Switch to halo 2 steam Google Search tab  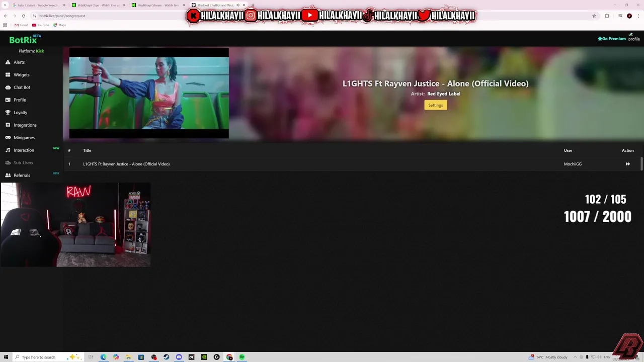[x=38, y=5]
